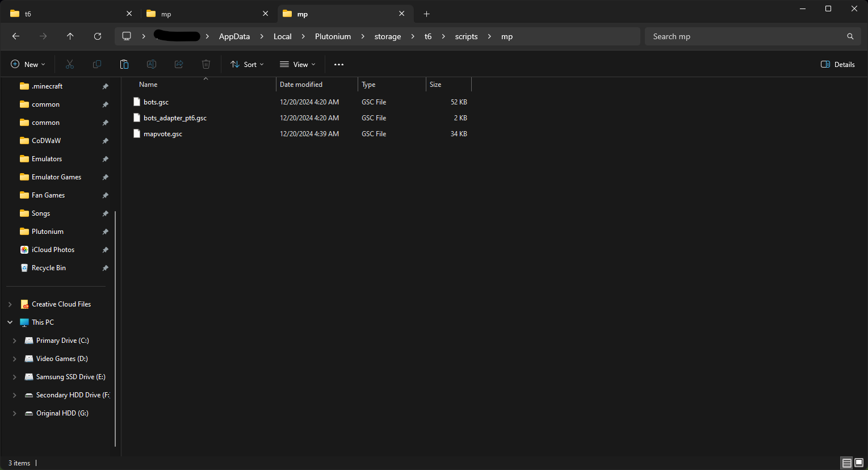868x470 pixels.
Task: Click pin icon beside CoDWaW
Action: [x=105, y=141]
